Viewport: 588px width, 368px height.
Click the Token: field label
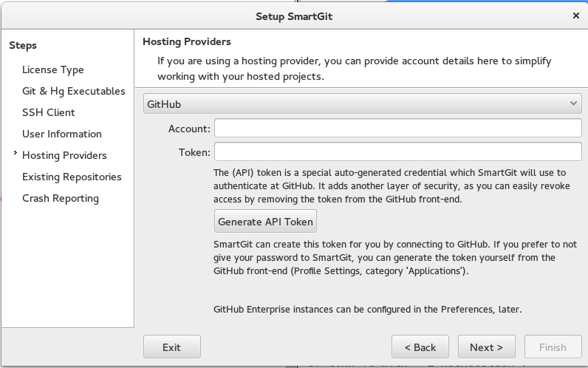[x=194, y=152]
